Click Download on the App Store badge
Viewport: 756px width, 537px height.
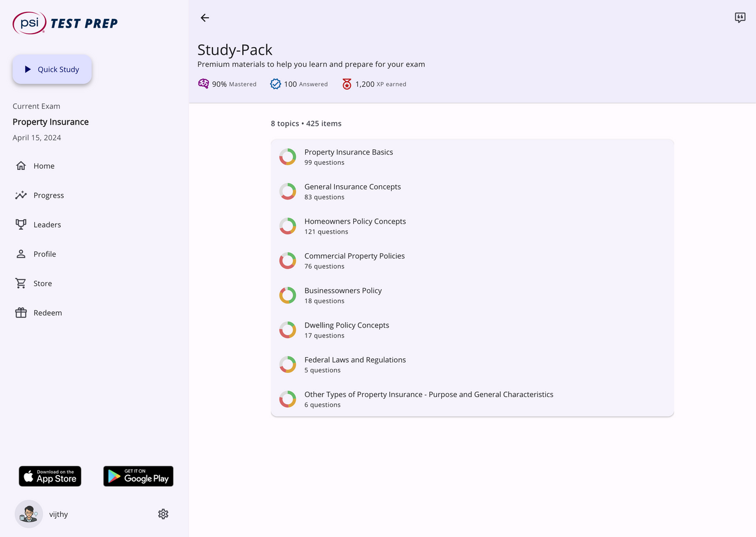click(x=50, y=476)
